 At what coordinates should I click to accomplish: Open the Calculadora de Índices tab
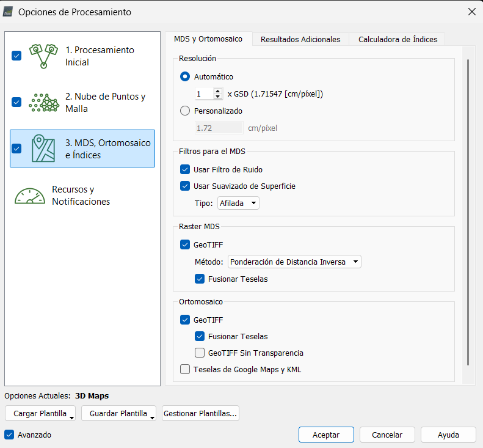(398, 39)
